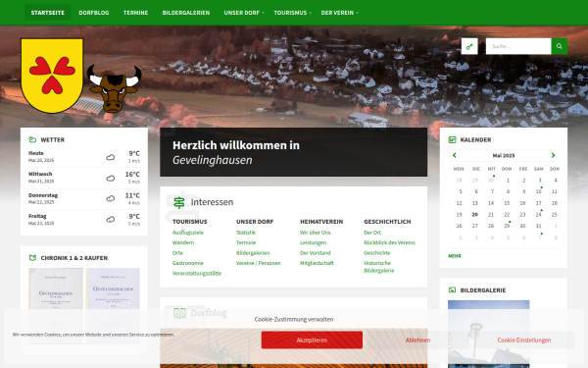This screenshot has height=368, width=588.
Task: Click the Bildergalerie widget image icon
Action: point(452,289)
